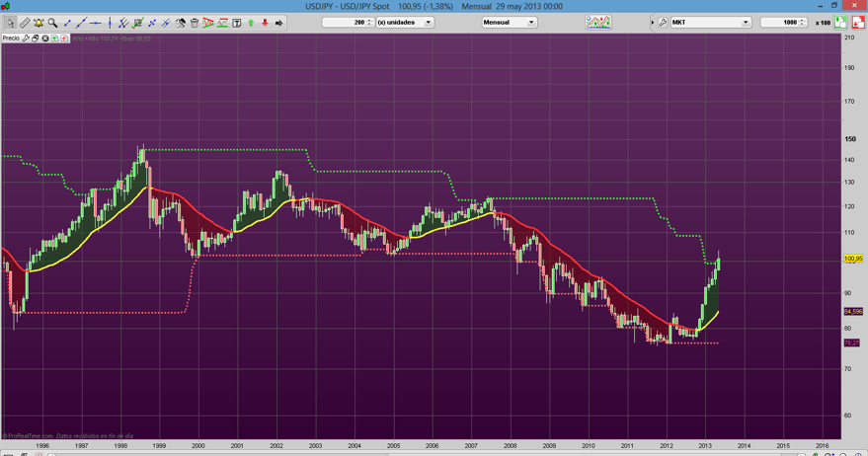868x456 pixels.
Task: Click the ProRealTime application icon in title bar
Action: click(6, 6)
